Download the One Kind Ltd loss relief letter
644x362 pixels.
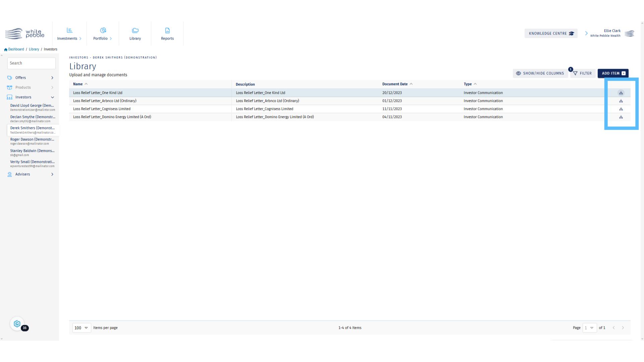click(x=621, y=93)
